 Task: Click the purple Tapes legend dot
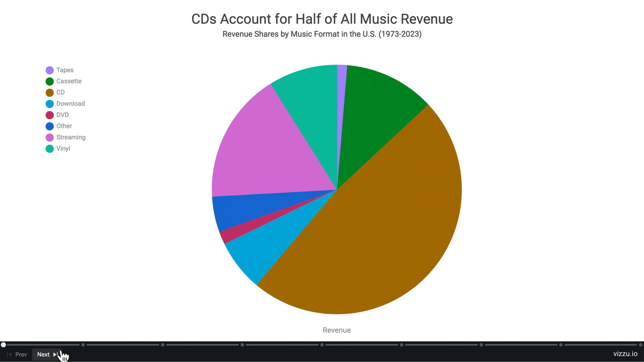[x=50, y=70]
